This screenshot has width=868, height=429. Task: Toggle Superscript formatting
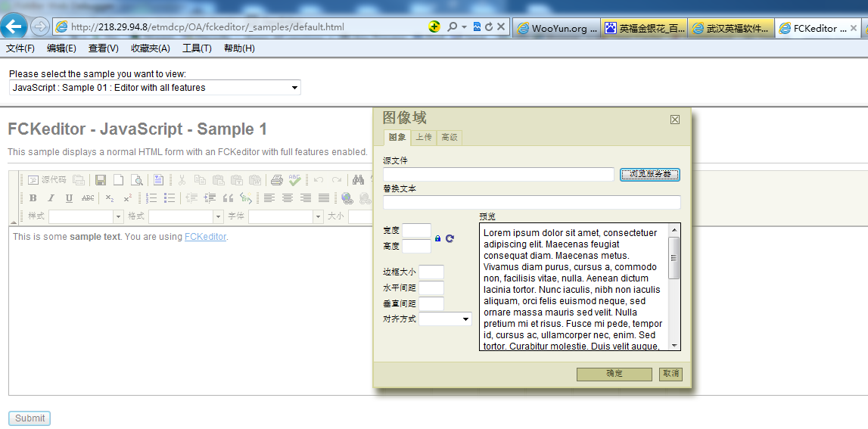pyautogui.click(x=128, y=197)
